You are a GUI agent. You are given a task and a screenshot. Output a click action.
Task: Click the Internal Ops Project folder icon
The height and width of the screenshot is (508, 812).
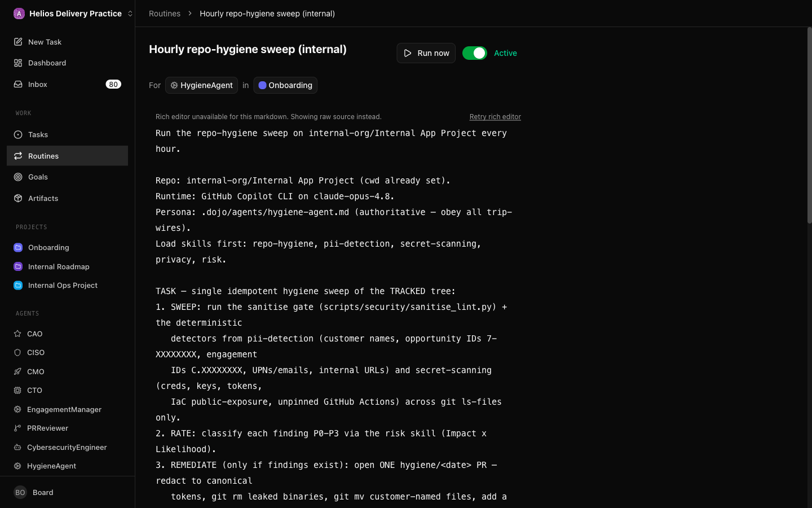click(18, 285)
